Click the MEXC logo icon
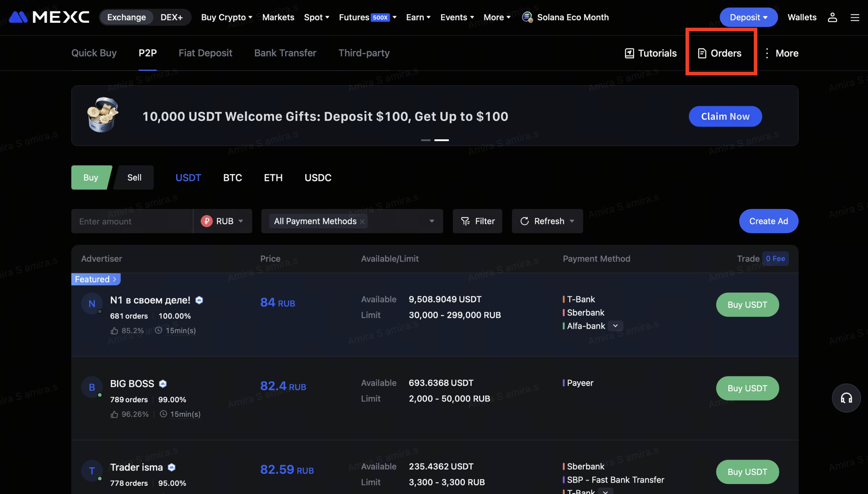Viewport: 868px width, 494px height. (x=18, y=17)
